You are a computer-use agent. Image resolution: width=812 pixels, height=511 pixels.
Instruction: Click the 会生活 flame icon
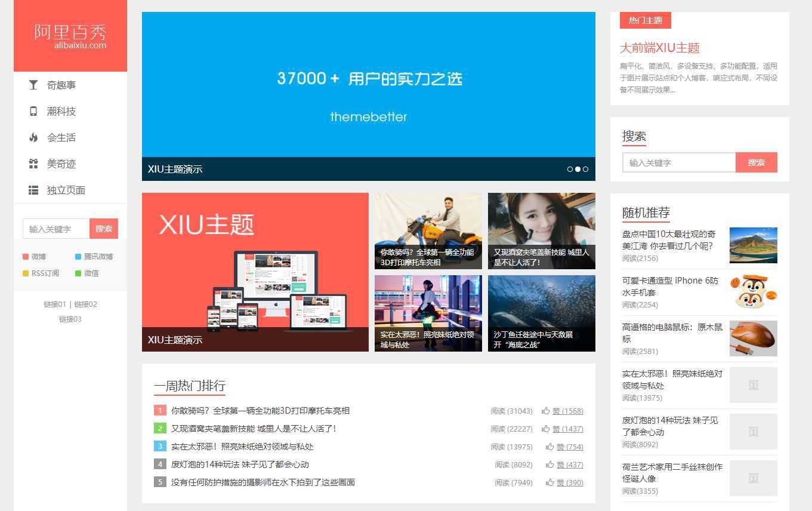(x=33, y=137)
